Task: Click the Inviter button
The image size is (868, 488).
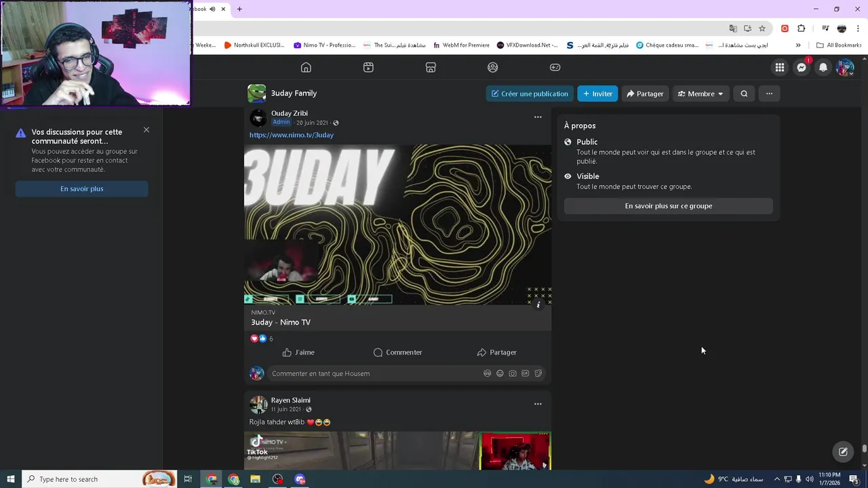Action: pyautogui.click(x=597, y=94)
